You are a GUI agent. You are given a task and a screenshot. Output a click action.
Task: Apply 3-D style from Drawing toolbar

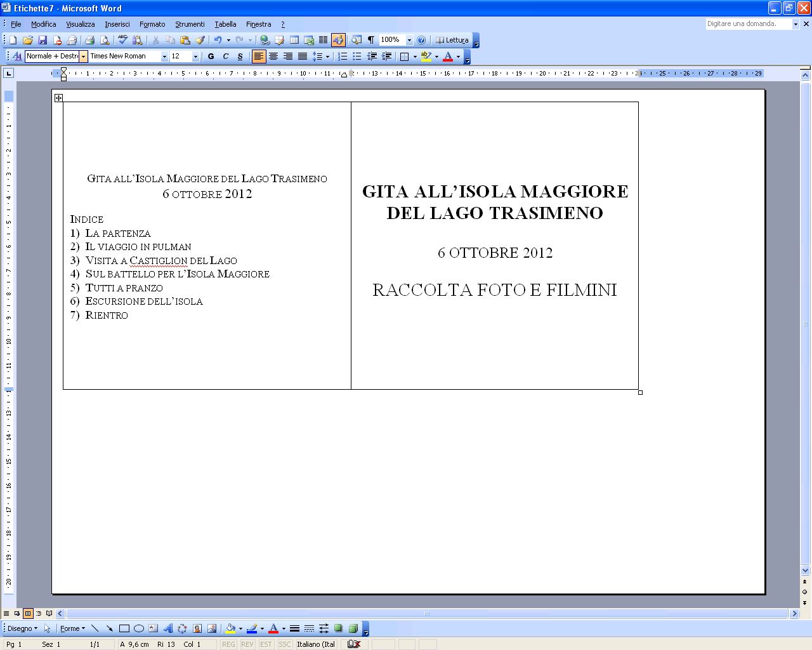pos(353,628)
